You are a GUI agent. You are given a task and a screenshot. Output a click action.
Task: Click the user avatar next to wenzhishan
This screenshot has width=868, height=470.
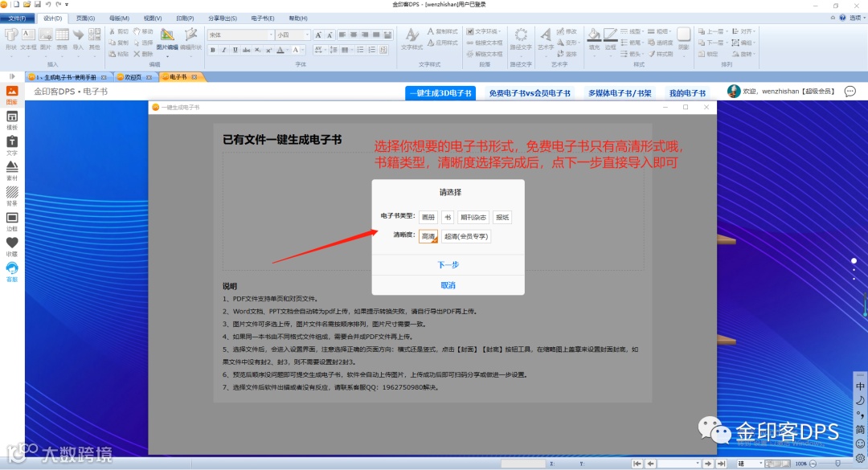coord(734,92)
